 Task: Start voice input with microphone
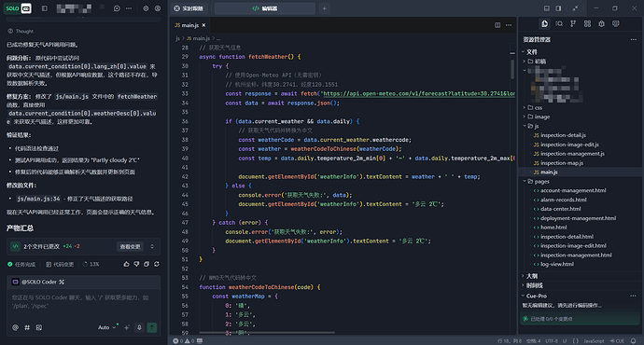[x=139, y=327]
